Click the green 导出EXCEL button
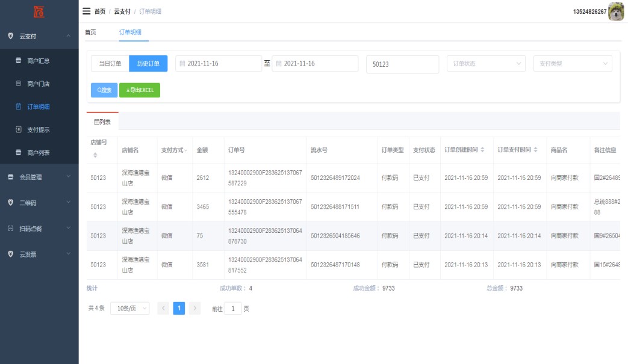628x364 pixels. click(x=140, y=90)
